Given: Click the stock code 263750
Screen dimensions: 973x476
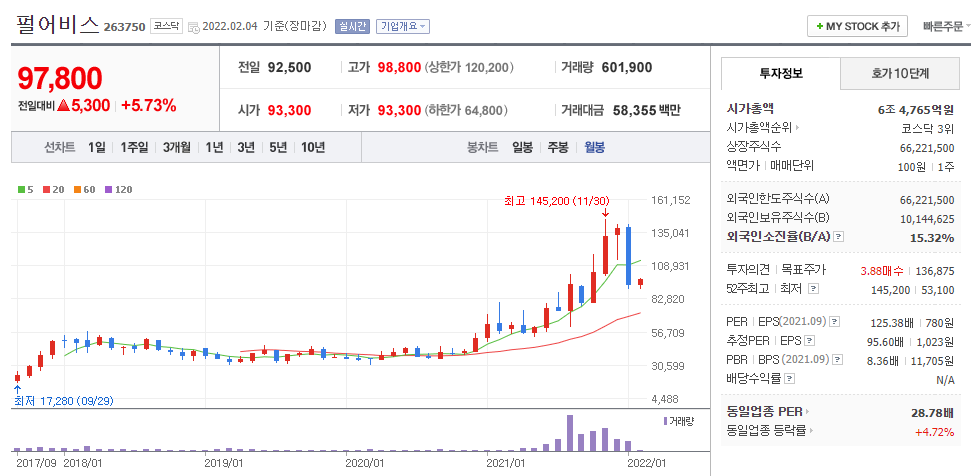Looking at the screenshot, I should click(125, 27).
